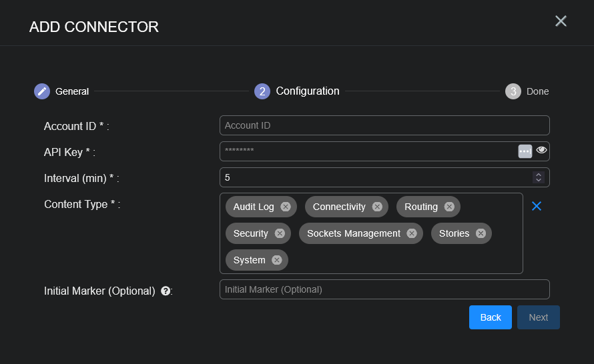594x364 pixels.
Task: Close the Add Connector dialog
Action: 561,21
